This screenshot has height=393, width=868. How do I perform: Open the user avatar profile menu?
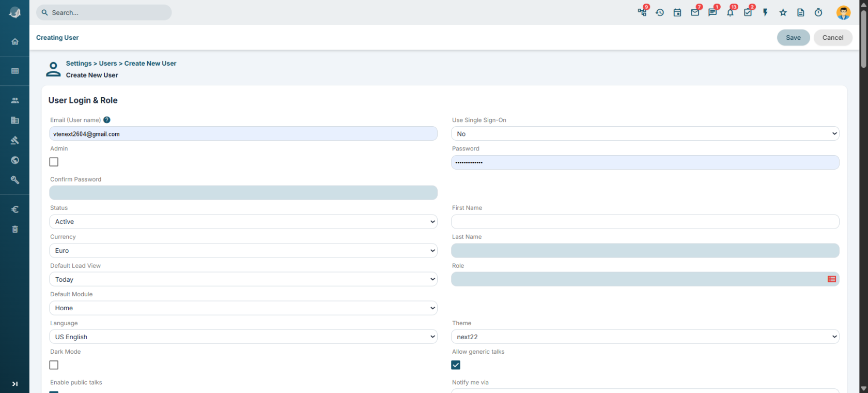[843, 12]
